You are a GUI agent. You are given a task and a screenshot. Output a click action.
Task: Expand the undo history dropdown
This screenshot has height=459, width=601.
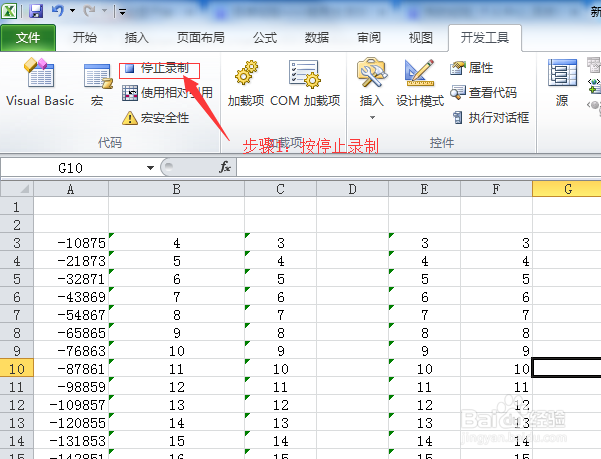72,11
